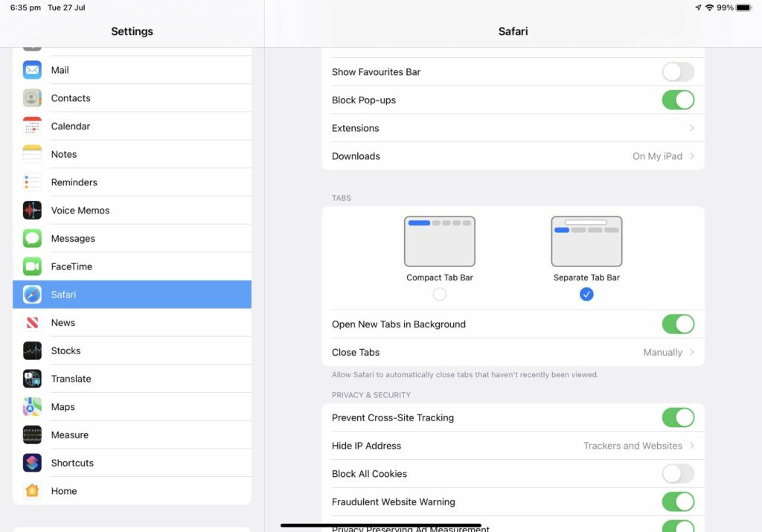
Task: Enable Show Favourites Bar
Action: (x=677, y=71)
